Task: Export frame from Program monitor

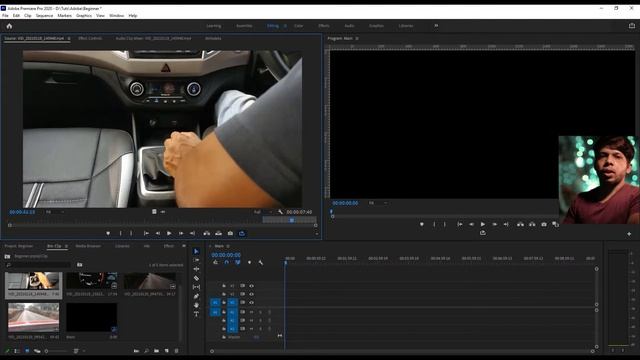Action: coord(544,224)
